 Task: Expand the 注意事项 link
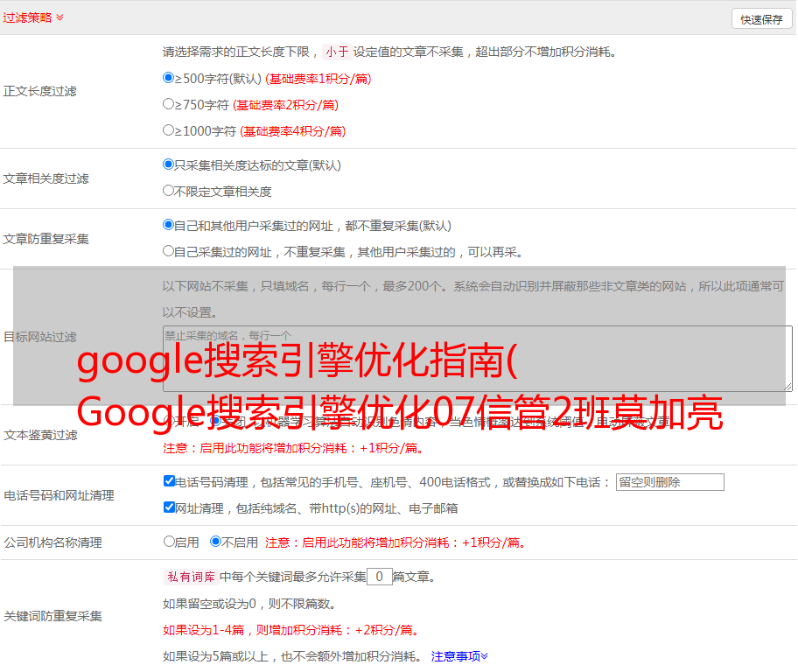point(459,656)
